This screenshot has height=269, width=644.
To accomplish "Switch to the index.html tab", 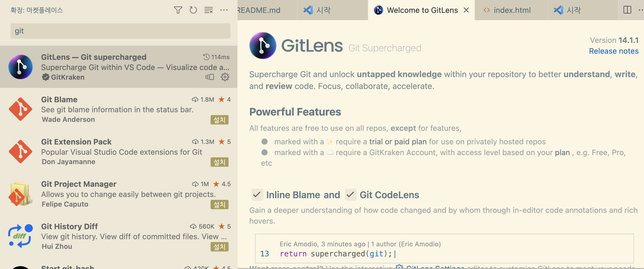I will click(x=512, y=10).
